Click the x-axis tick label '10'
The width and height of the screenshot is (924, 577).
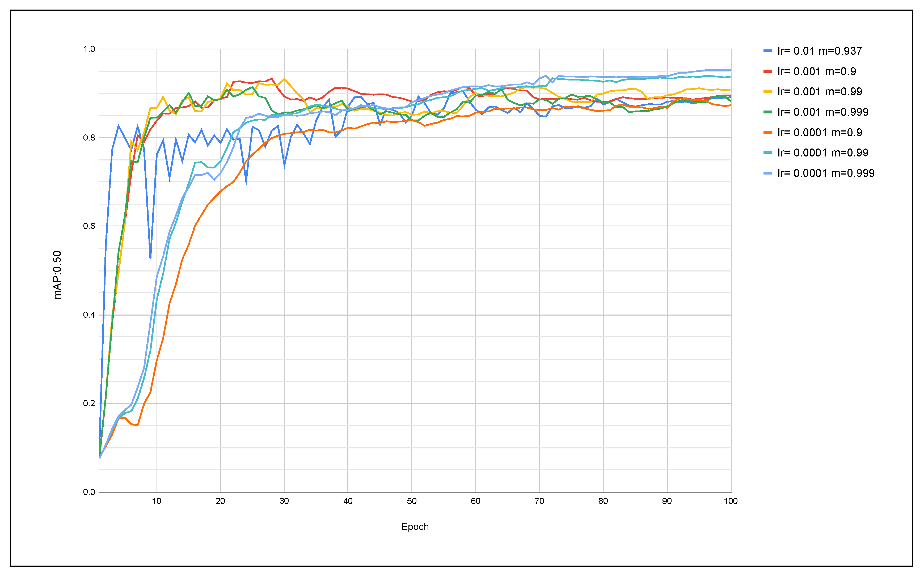157,501
